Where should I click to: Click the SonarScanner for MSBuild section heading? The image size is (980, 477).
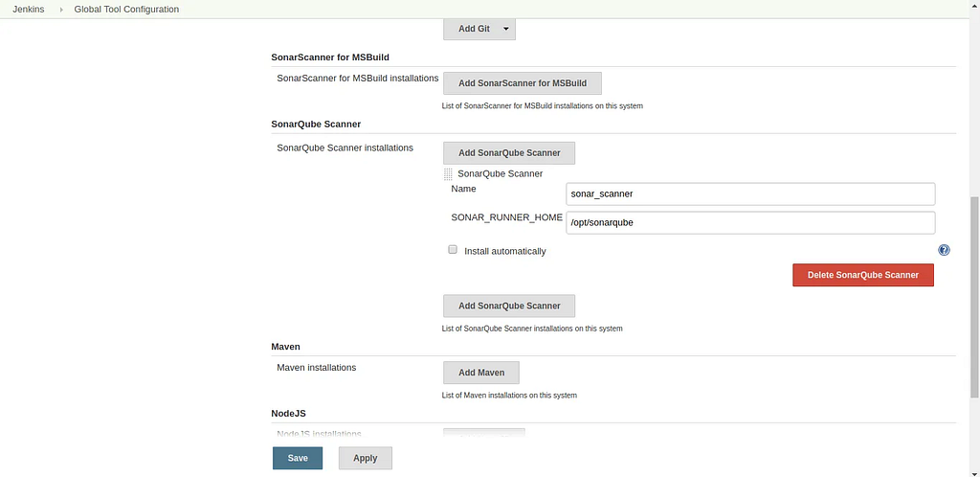click(x=330, y=57)
